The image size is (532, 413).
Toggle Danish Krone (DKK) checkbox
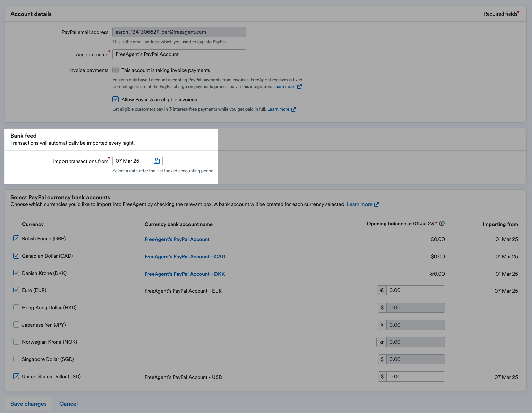[x=16, y=273]
